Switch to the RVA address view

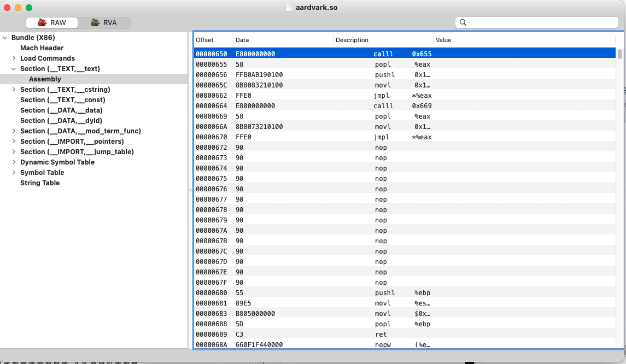tap(104, 23)
